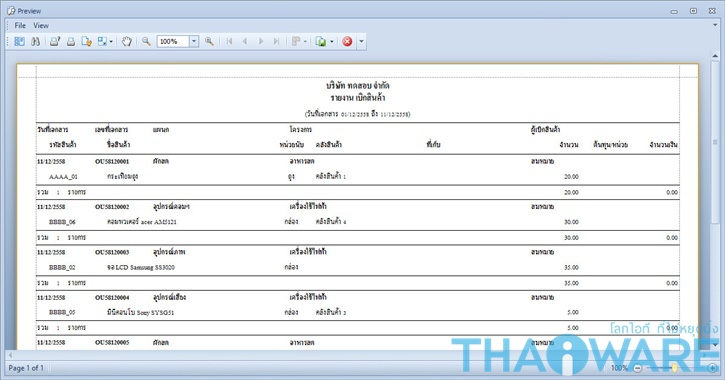
Task: Open the View menu
Action: click(41, 25)
